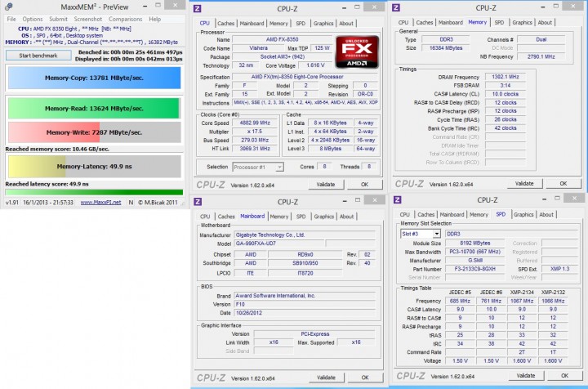The image size is (588, 389).
Task: Click the CAS# Latency value 10.0 clocks
Action: 506,94
